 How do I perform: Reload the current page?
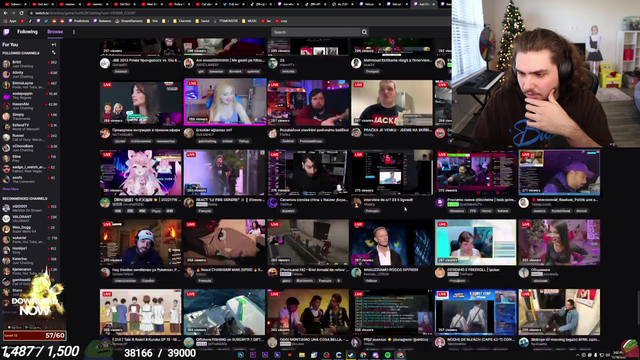coord(21,13)
